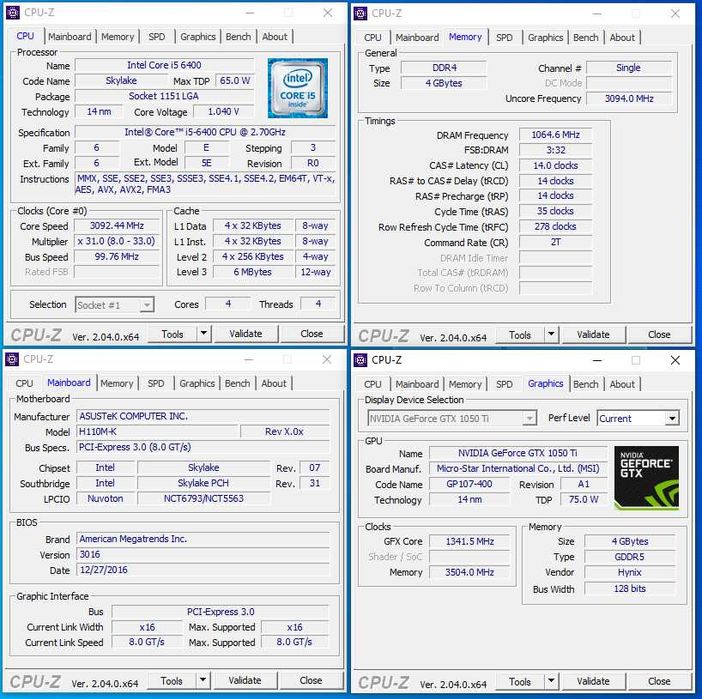Viewport: 702px width, 699px height.
Task: Click the BIOS Date 12/27/2016 field
Action: 203,570
